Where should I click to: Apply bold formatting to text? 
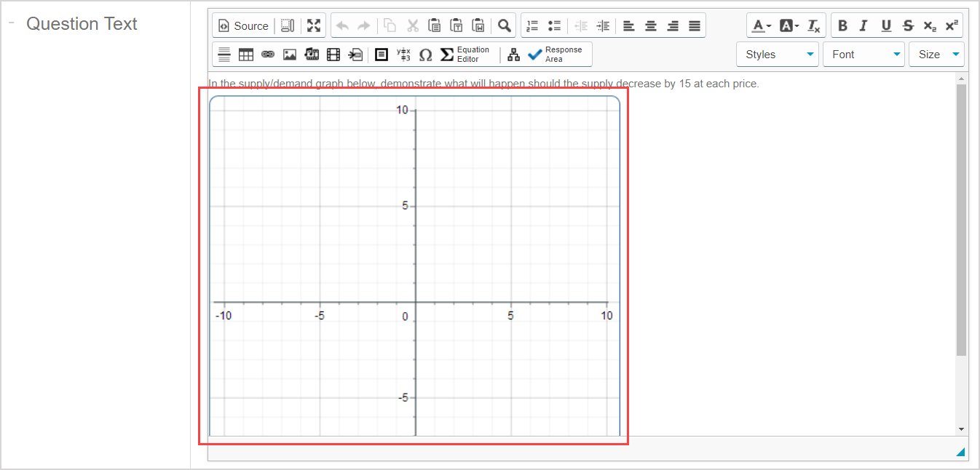click(x=842, y=25)
